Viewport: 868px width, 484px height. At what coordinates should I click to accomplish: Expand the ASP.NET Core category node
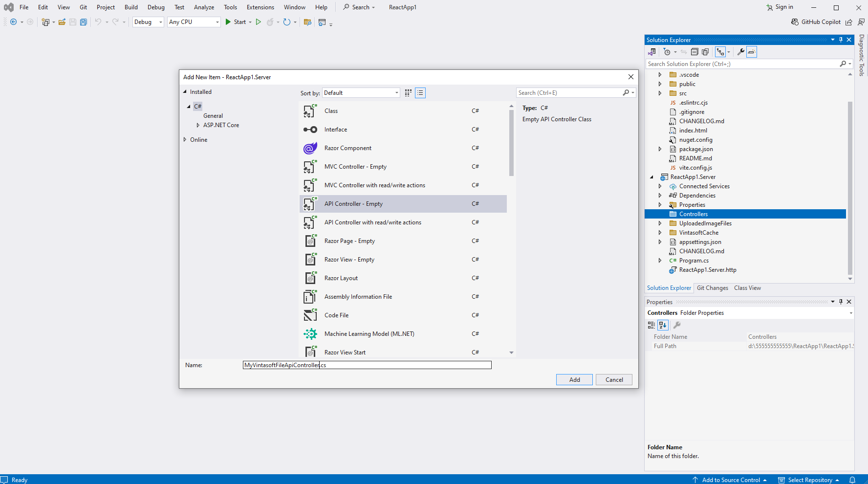point(198,125)
